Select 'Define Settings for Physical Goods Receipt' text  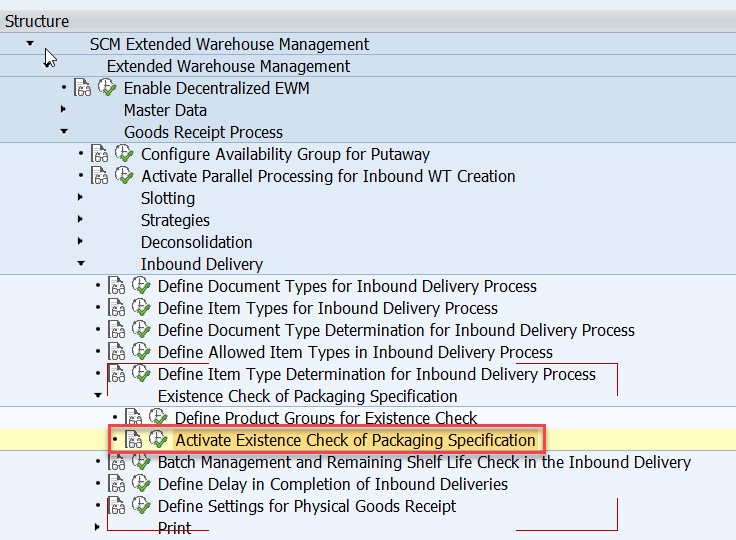(307, 507)
